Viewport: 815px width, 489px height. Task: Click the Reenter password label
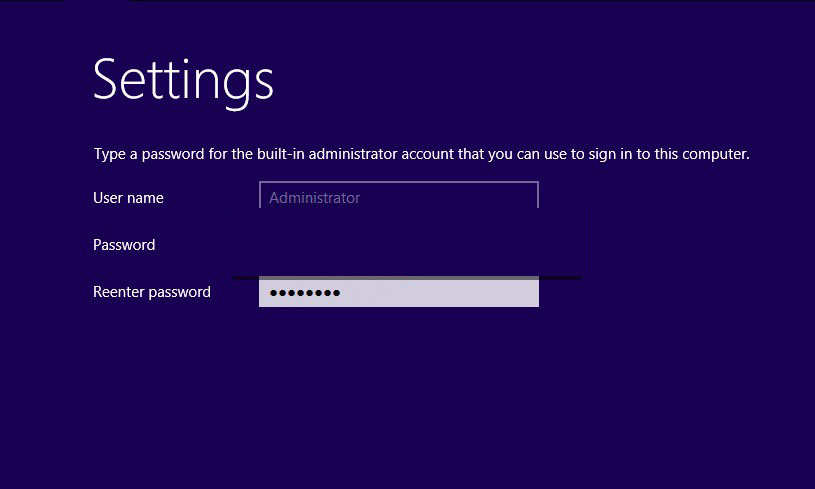coord(152,292)
